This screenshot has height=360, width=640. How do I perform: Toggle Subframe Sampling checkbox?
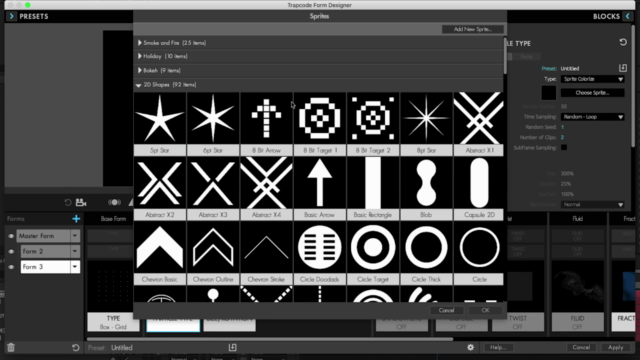click(564, 147)
